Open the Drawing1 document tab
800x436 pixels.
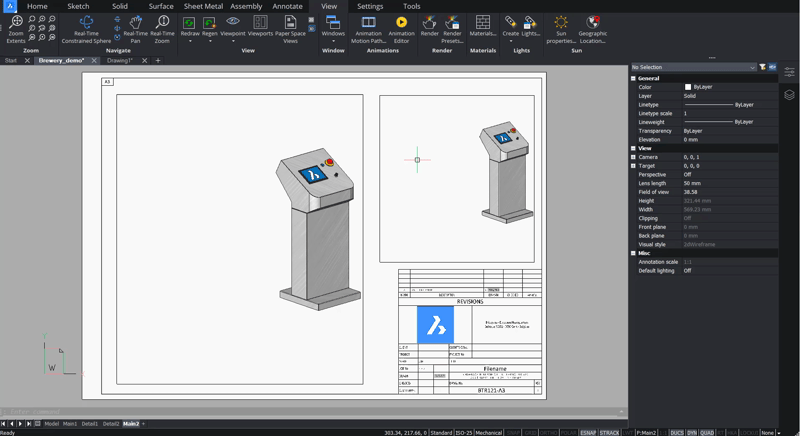point(120,60)
